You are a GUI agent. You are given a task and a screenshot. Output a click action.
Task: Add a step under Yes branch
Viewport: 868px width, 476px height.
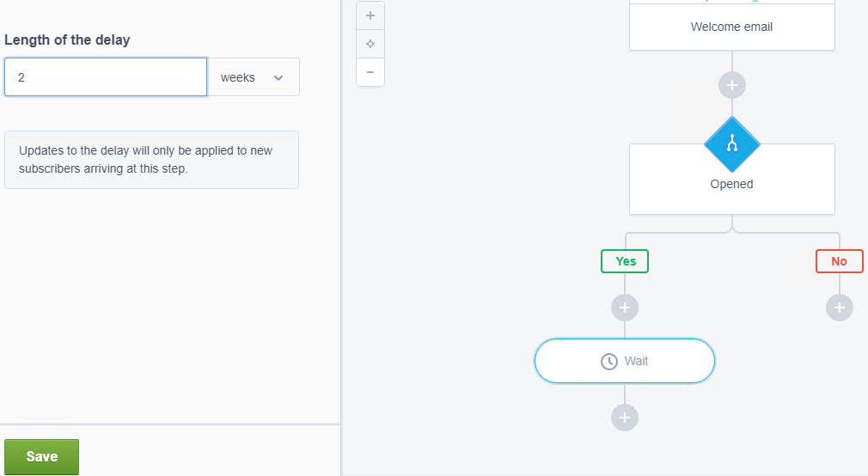(625, 308)
